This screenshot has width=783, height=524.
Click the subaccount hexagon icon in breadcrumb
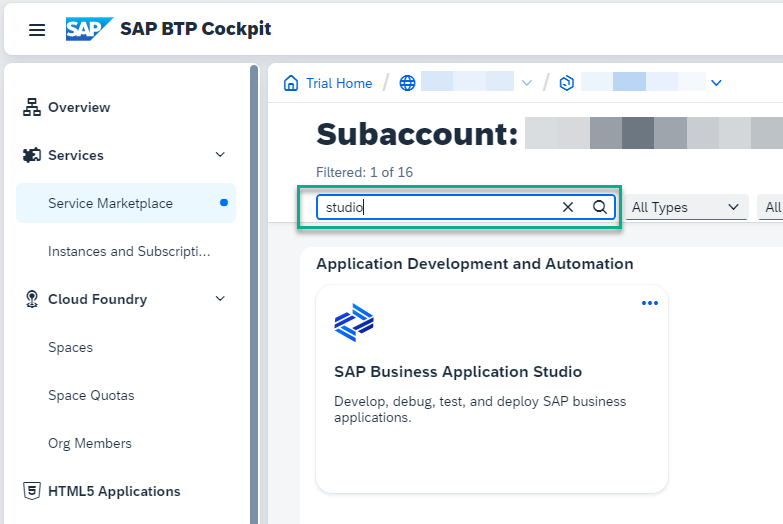tap(566, 83)
